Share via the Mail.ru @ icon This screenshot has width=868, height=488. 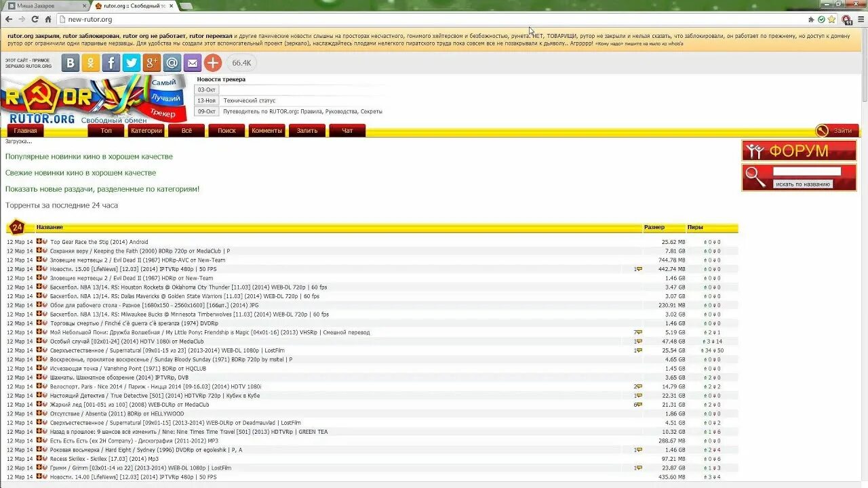click(172, 63)
